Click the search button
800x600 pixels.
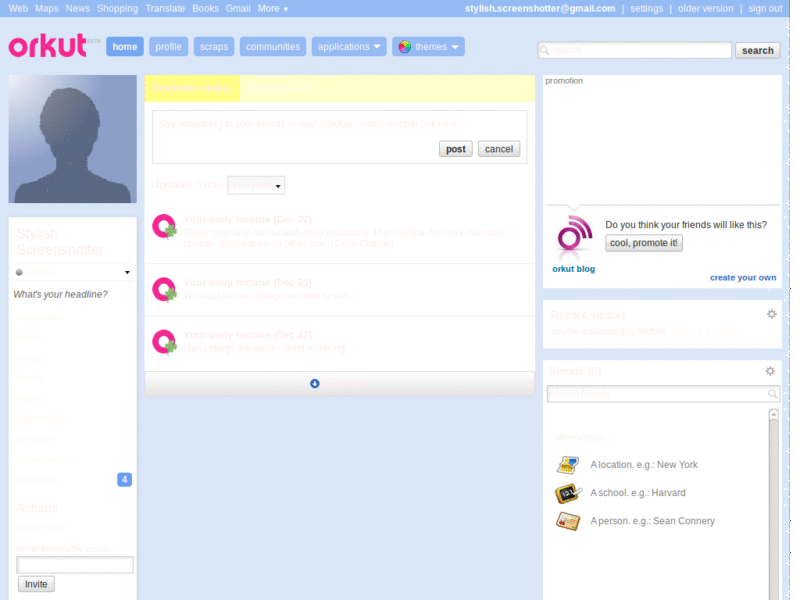coord(758,50)
